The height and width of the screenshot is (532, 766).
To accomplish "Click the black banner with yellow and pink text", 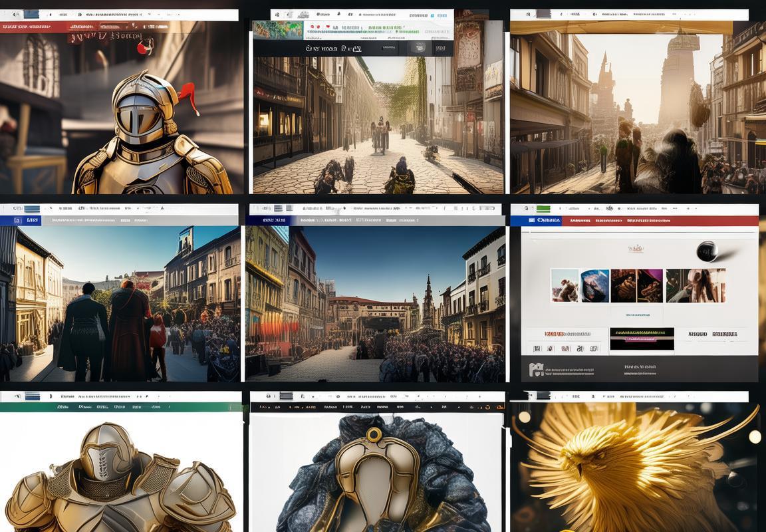I will 642,338.
